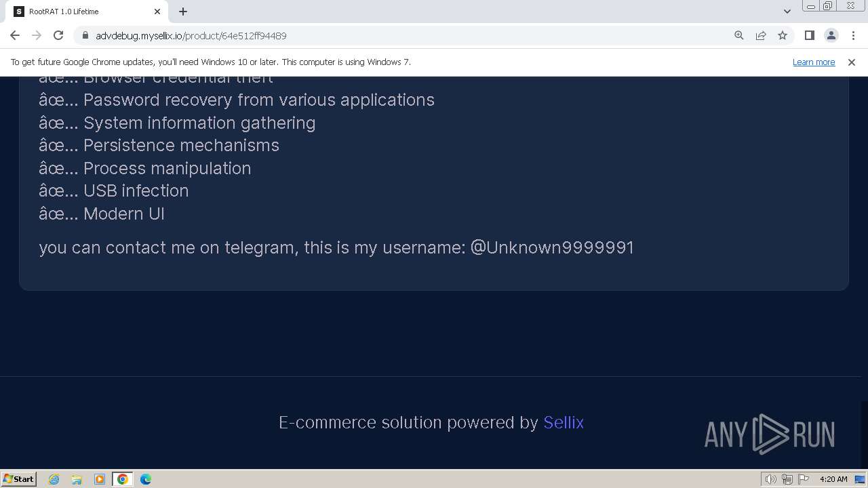Expand the tab search chevron
This screenshot has height=488, width=868.
click(x=787, y=12)
